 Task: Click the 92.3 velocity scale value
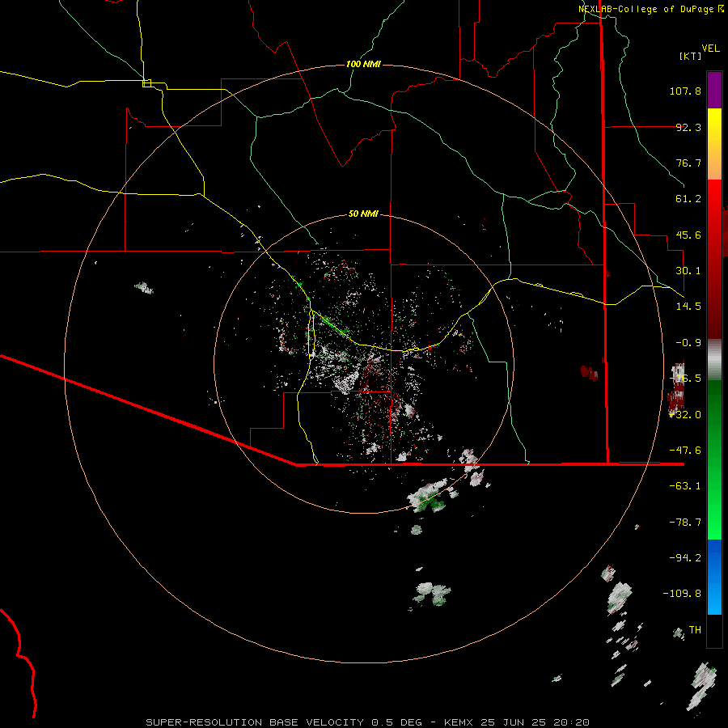click(x=688, y=127)
